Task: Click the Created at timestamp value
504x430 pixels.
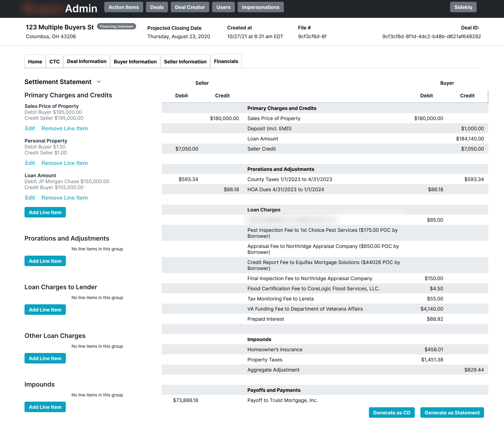Action: point(255,36)
